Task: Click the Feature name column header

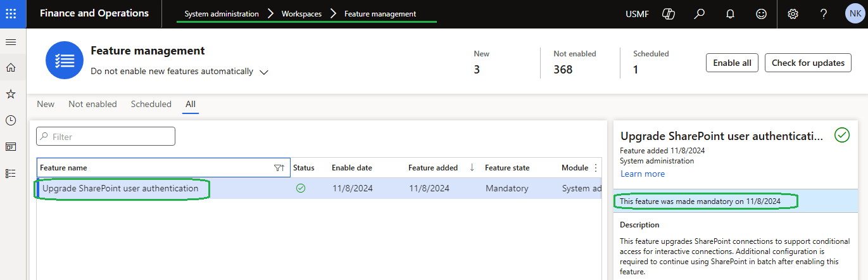Action: (x=163, y=168)
